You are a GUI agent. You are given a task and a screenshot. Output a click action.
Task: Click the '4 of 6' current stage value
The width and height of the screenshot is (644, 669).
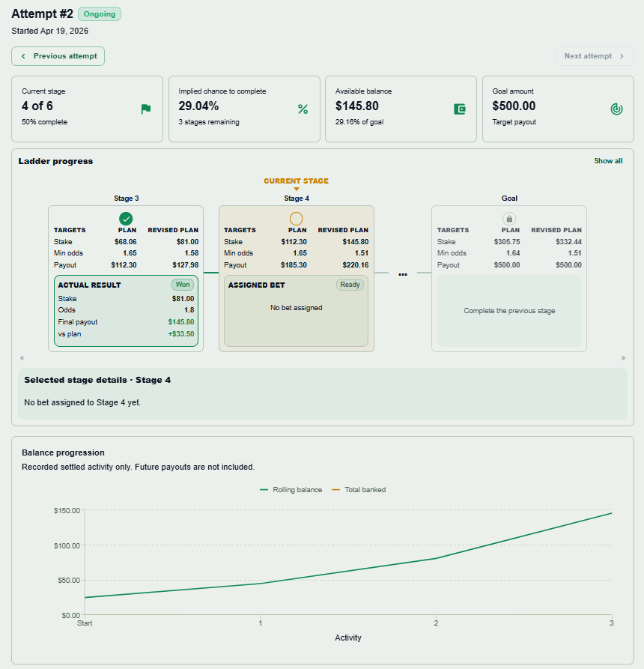(x=37, y=106)
